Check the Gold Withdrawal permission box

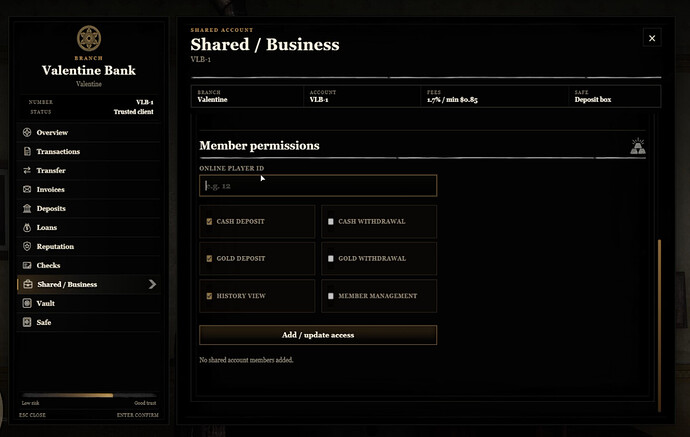[x=330, y=258]
